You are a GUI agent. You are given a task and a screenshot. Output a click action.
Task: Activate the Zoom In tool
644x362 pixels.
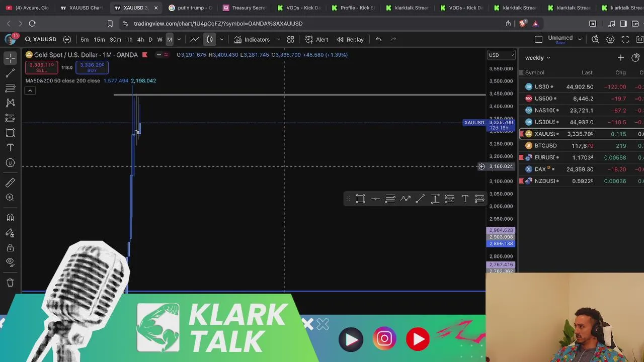pos(10,198)
